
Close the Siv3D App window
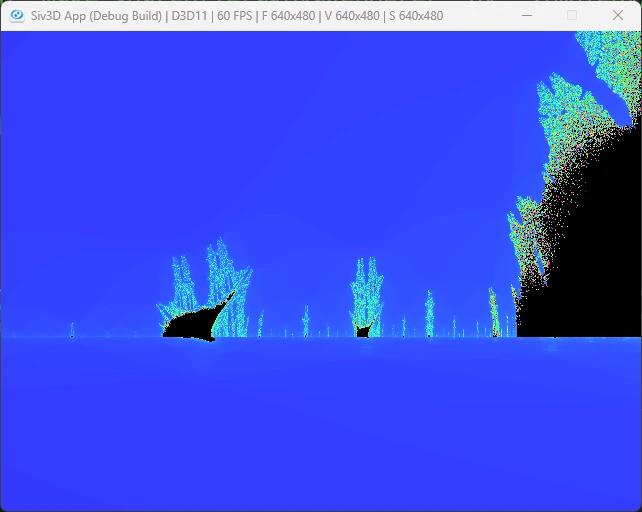618,16
